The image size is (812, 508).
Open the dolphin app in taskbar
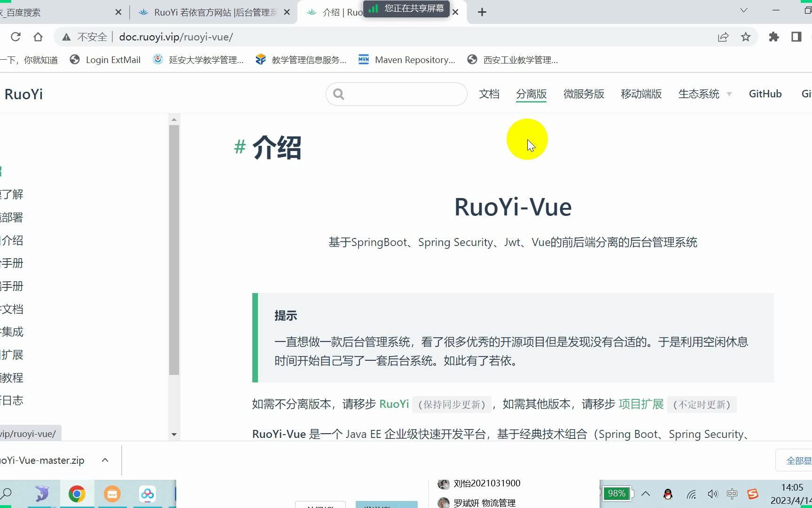click(x=42, y=494)
